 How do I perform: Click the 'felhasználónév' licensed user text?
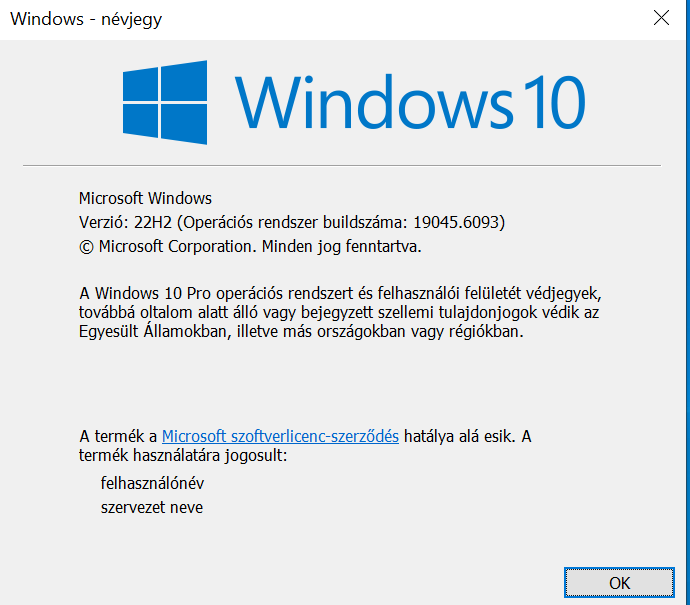[x=152, y=483]
